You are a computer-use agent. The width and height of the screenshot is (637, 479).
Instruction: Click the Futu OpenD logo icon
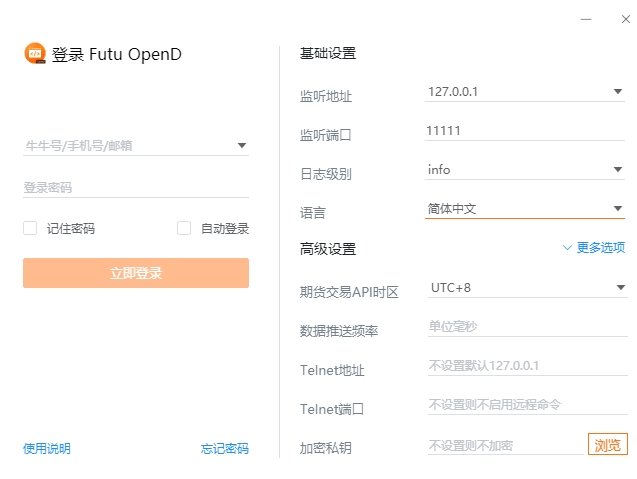[35, 54]
